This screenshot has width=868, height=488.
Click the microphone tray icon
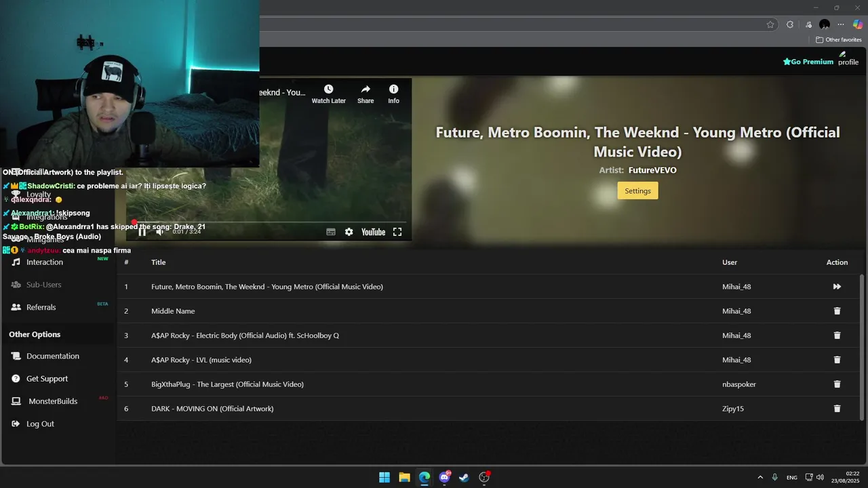[x=775, y=477]
